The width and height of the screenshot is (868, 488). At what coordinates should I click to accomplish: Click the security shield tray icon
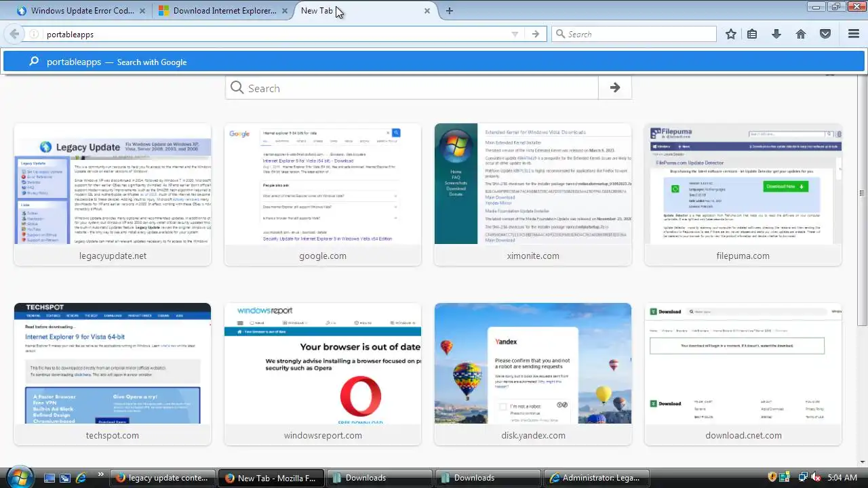click(x=772, y=478)
